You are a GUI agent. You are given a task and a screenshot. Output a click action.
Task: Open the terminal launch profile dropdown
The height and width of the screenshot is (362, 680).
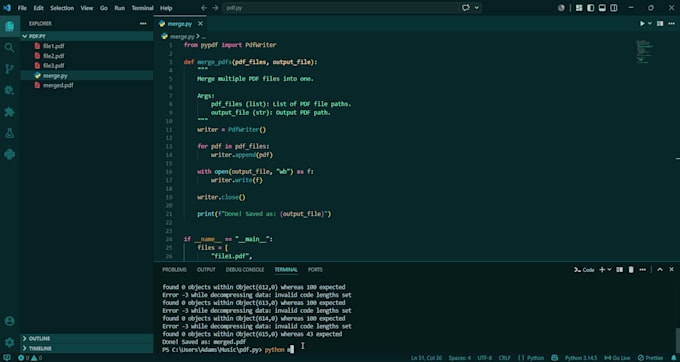pyautogui.click(x=609, y=270)
